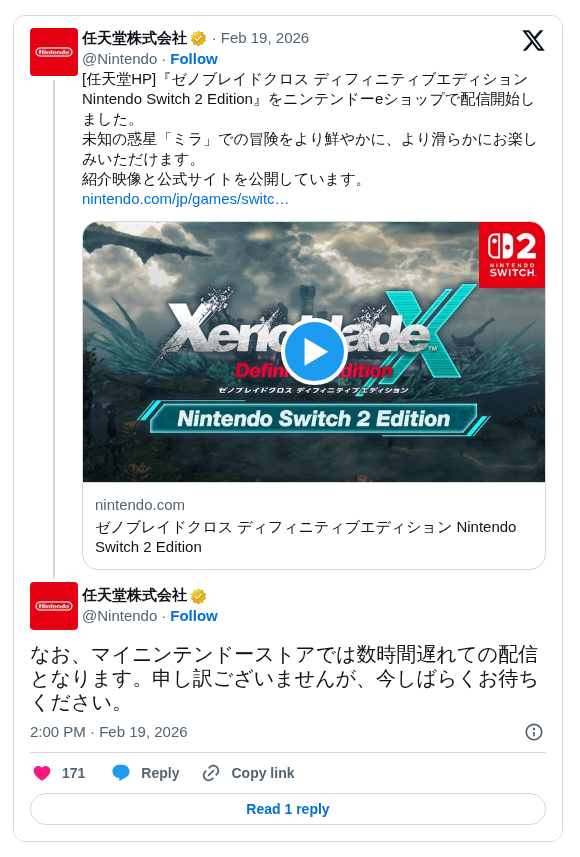
Task: Click the Nintendo Switch 2 logo on thumbnail
Action: [x=512, y=255]
